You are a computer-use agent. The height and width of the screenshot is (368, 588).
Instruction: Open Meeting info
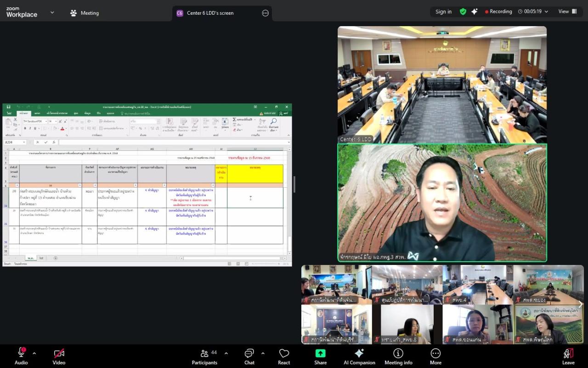pos(398,356)
